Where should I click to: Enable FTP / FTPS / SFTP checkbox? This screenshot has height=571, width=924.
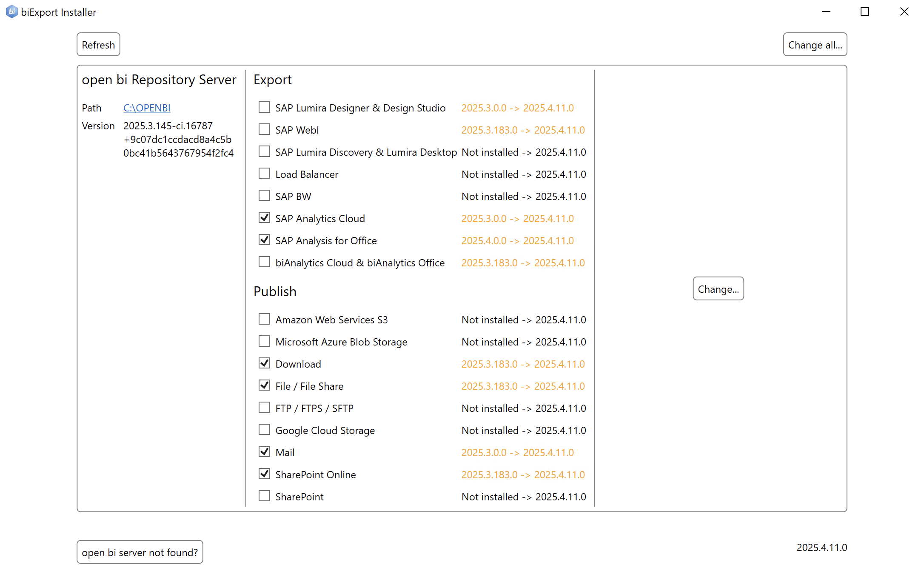tap(264, 408)
